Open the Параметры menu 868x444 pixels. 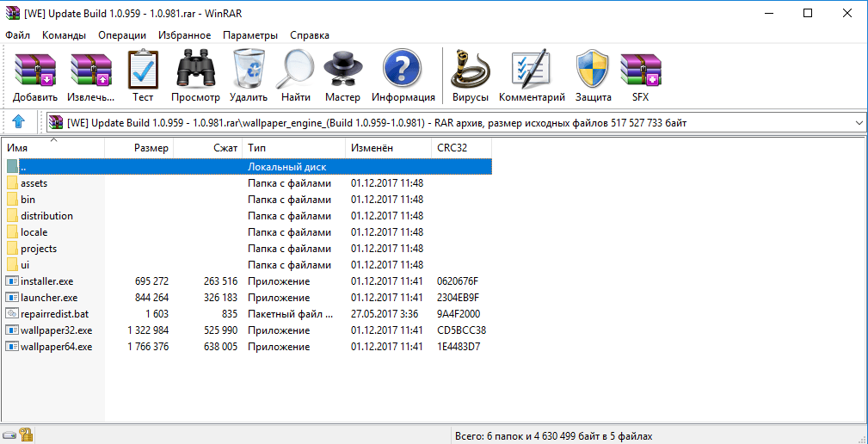[x=250, y=35]
